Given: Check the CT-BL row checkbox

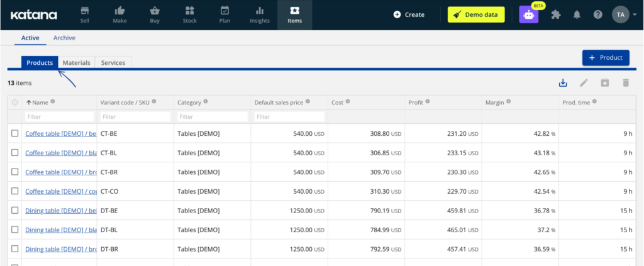Looking at the screenshot, I should pyautogui.click(x=15, y=153).
